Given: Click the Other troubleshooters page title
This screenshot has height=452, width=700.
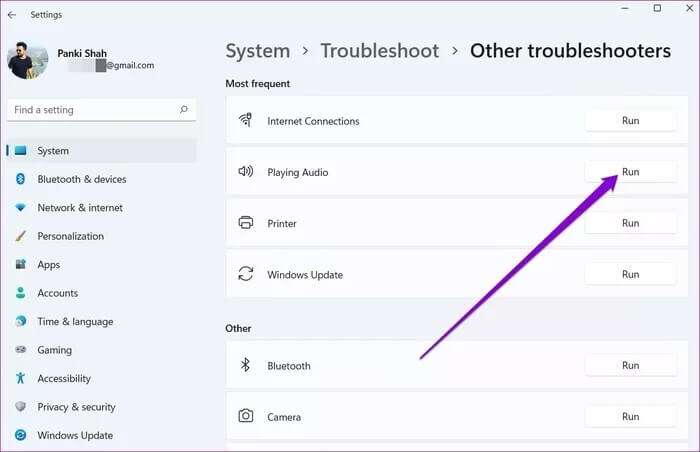Looking at the screenshot, I should pyautogui.click(x=570, y=51).
